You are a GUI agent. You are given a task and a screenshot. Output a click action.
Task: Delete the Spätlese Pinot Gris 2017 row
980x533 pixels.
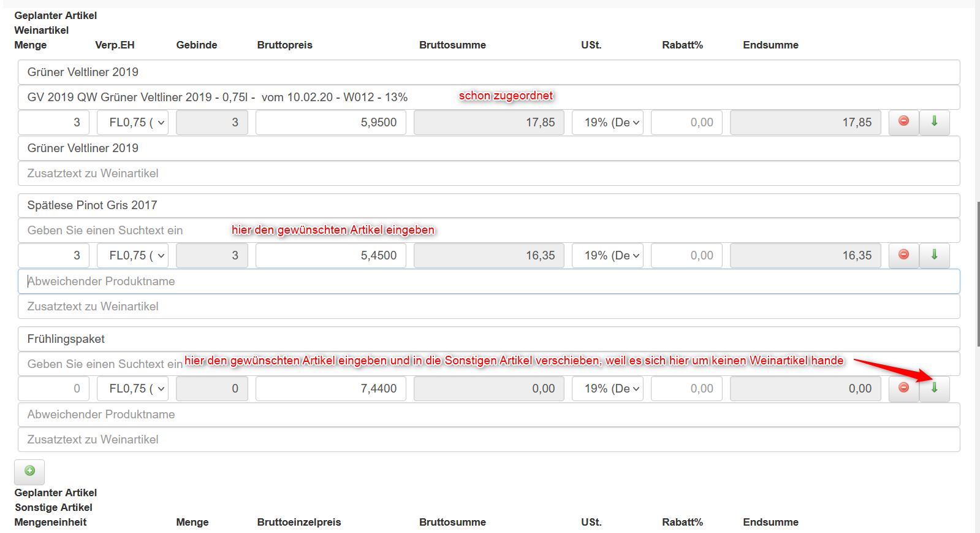click(903, 255)
